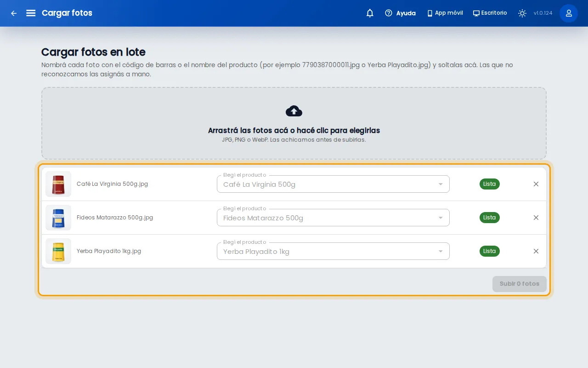Open Ayuda help
588x368 pixels.
400,13
